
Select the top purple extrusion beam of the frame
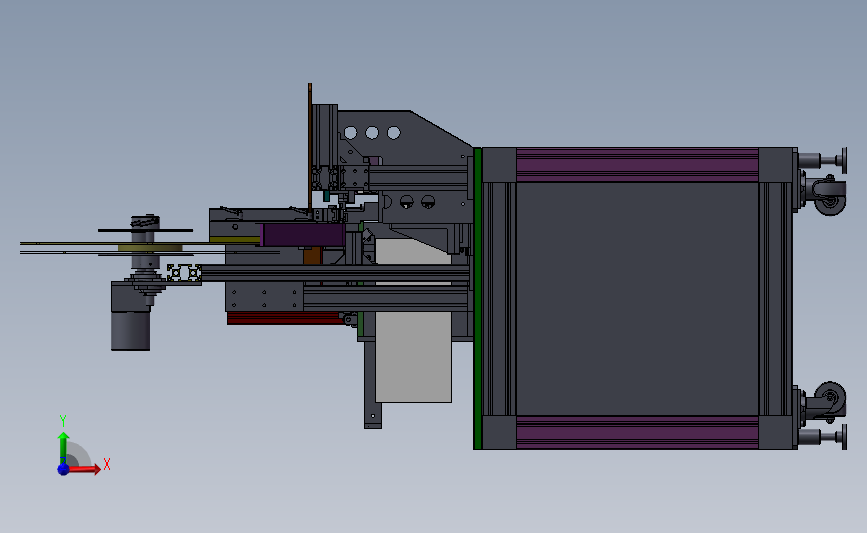637,164
